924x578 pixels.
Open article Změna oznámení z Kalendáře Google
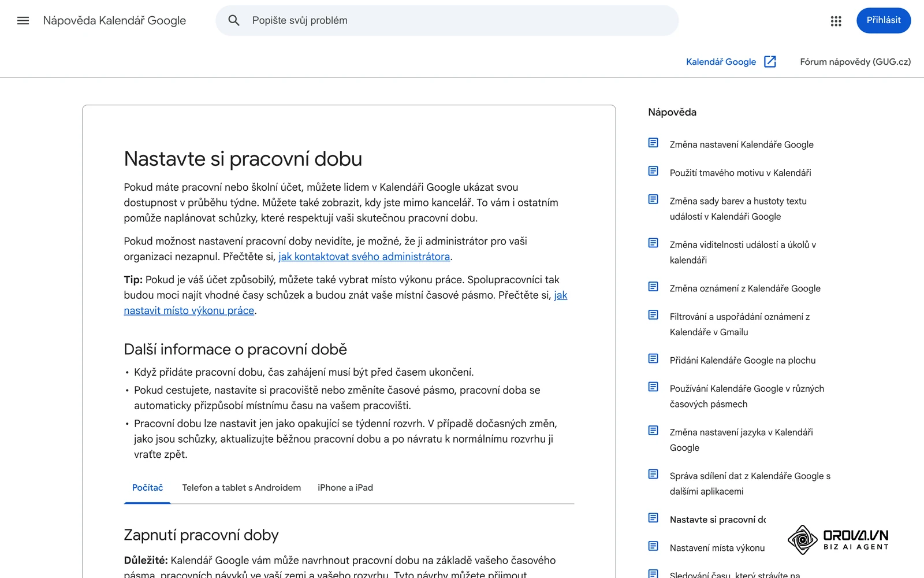745,288
